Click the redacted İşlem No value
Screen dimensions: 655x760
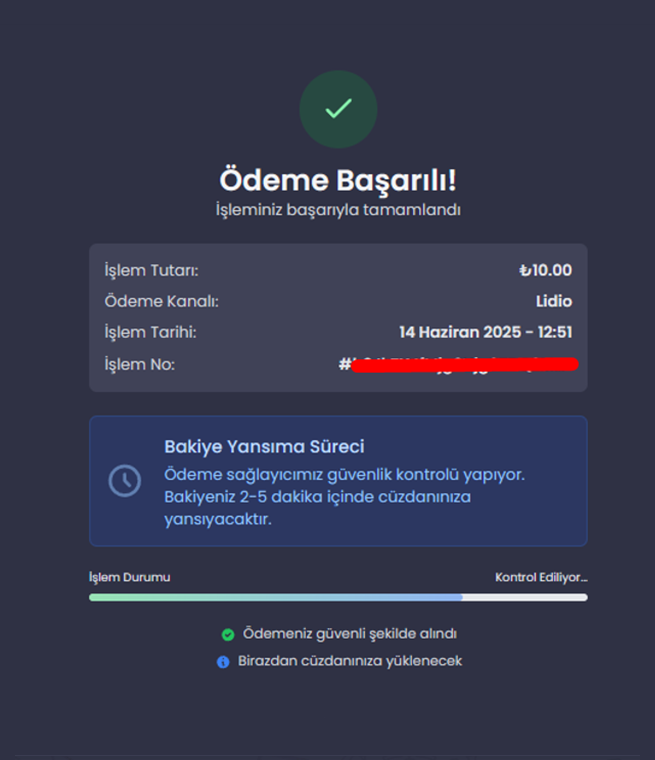click(458, 364)
